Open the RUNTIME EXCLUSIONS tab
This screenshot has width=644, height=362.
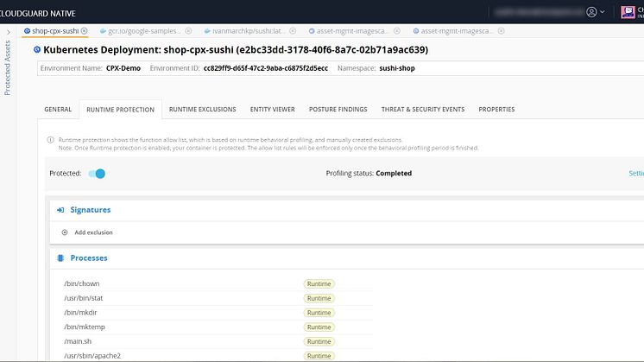[x=203, y=110]
